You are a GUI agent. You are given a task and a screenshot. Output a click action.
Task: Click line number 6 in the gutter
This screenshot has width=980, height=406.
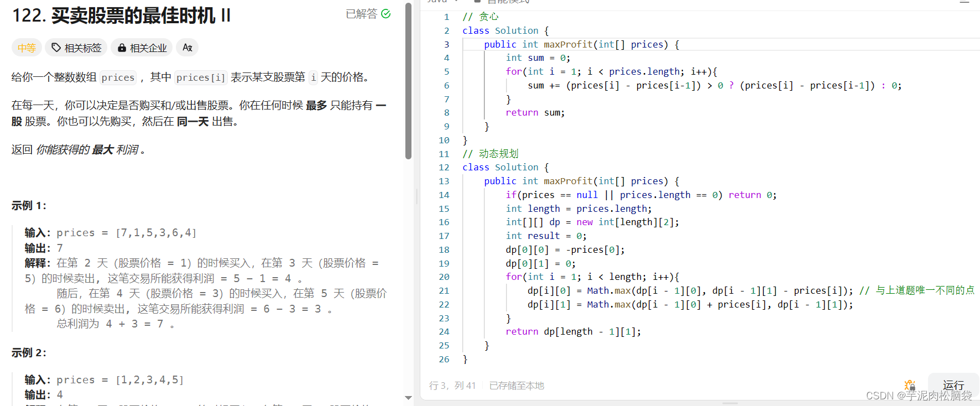(x=446, y=86)
